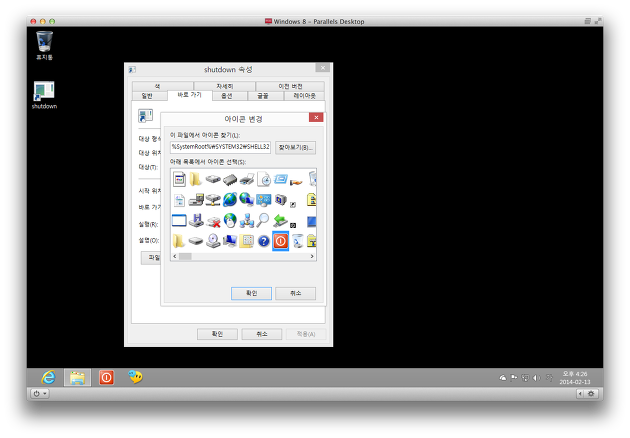Choose the drive with red X icon

point(213,221)
